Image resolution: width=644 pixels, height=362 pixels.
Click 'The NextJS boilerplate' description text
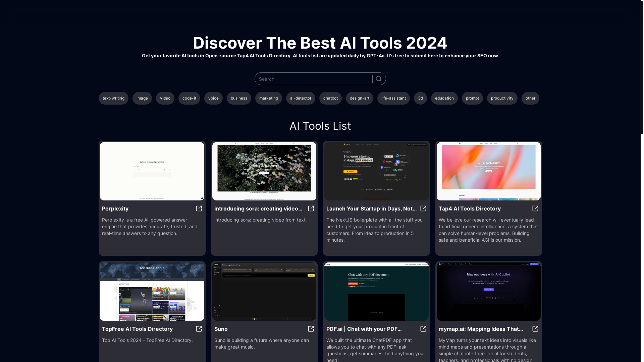[x=374, y=230]
